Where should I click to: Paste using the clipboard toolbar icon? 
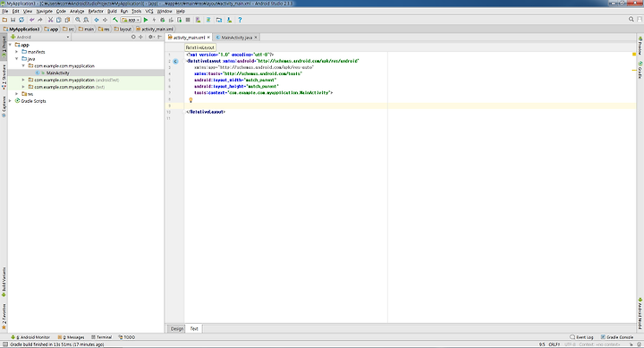pos(67,20)
